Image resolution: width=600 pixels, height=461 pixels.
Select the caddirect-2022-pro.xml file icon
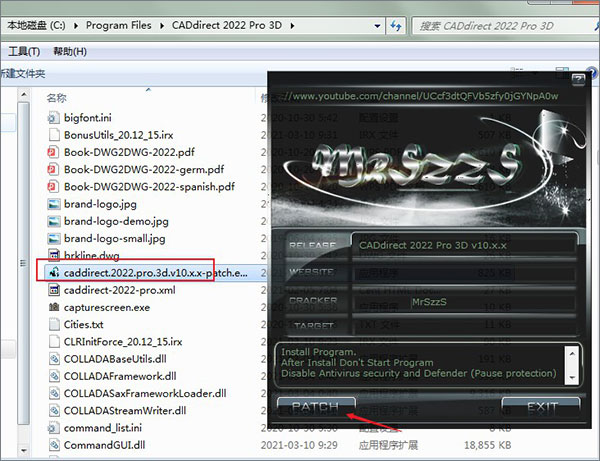point(54,290)
